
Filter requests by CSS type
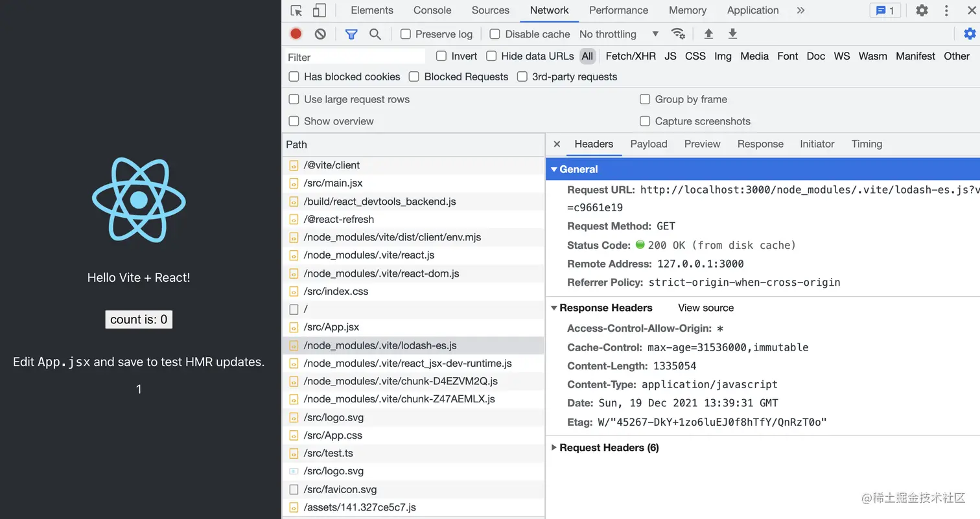coord(695,56)
